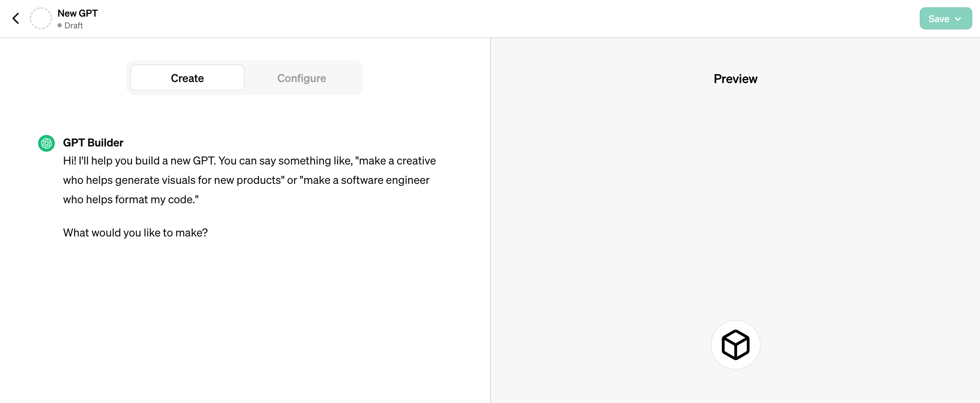The height and width of the screenshot is (403, 980).
Task: Click the green GPT Builder logo avatar
Action: (x=46, y=143)
